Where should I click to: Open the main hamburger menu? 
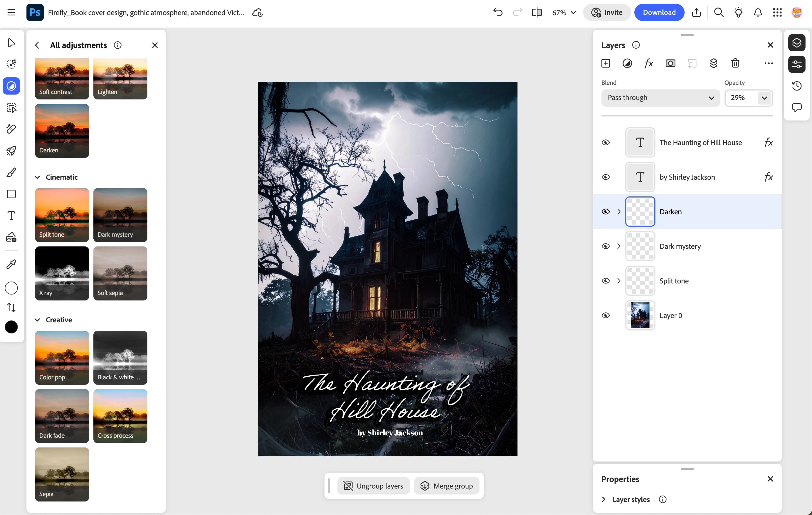coord(11,12)
